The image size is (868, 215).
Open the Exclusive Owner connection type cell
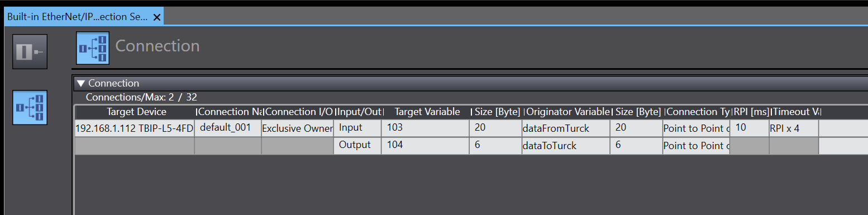pyautogui.click(x=297, y=128)
